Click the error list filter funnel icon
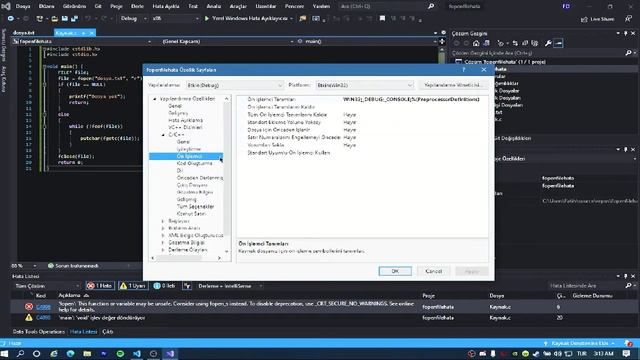Screen dimensions: 640x360 click(187, 286)
